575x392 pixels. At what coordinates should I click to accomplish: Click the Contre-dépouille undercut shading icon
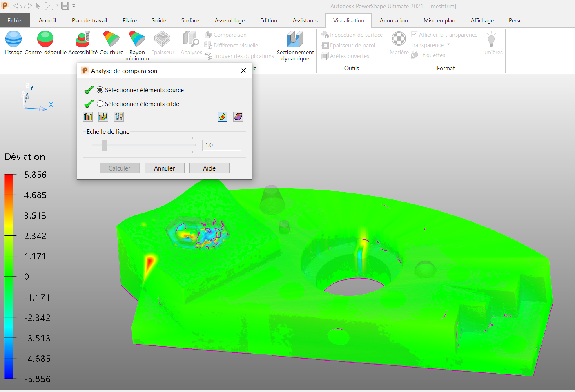click(x=45, y=39)
